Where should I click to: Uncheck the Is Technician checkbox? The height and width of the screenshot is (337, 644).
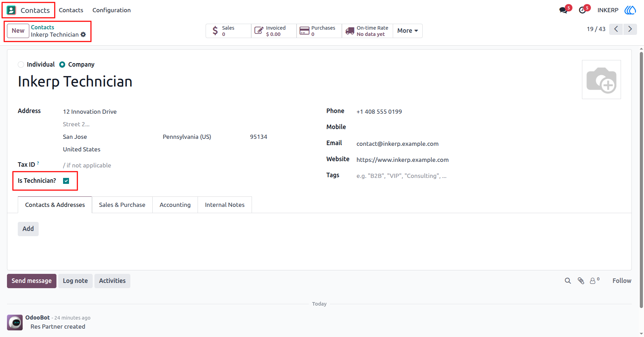[x=66, y=181]
